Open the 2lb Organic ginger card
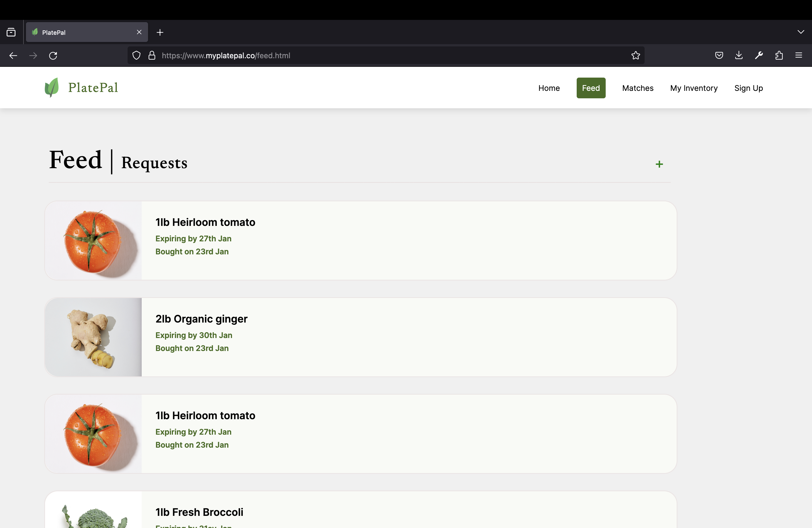This screenshot has height=528, width=812. 360,337
